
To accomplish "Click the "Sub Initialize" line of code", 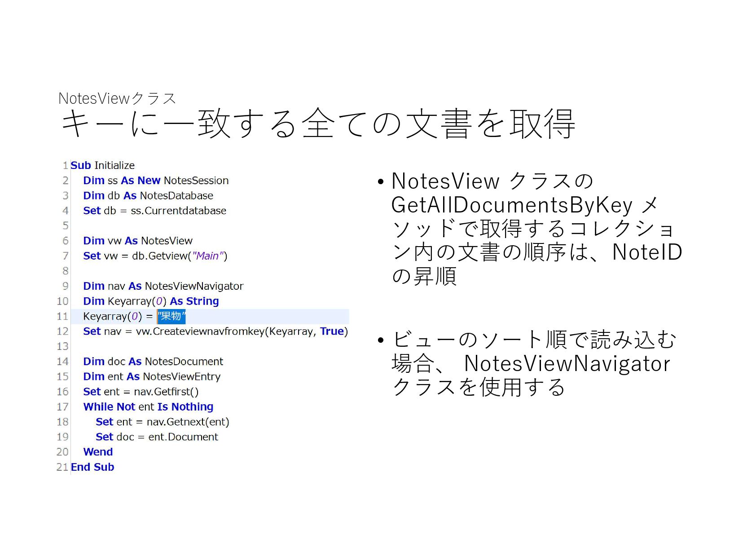I will 102,165.
